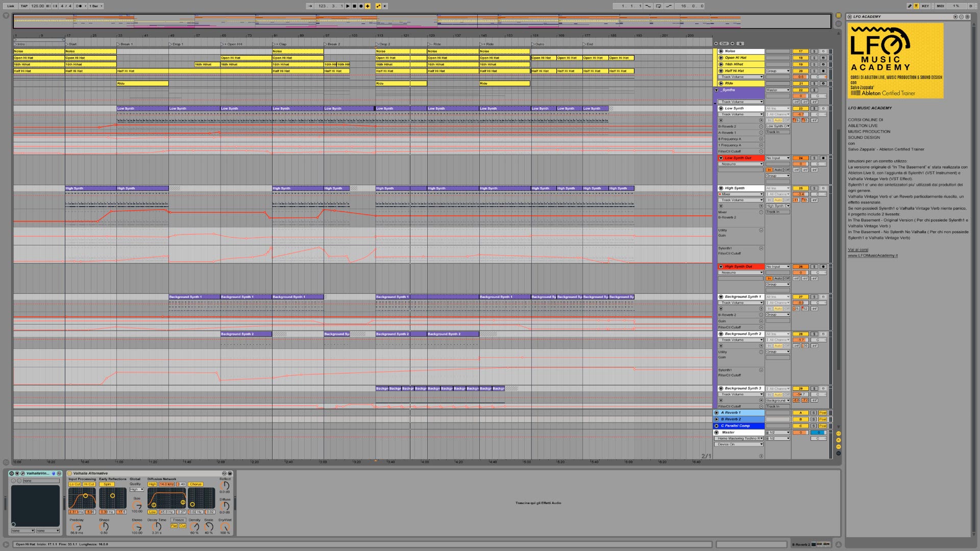Screen dimensions: 980x551
Task: Click the KEY map mode switch
Action: 925,6
